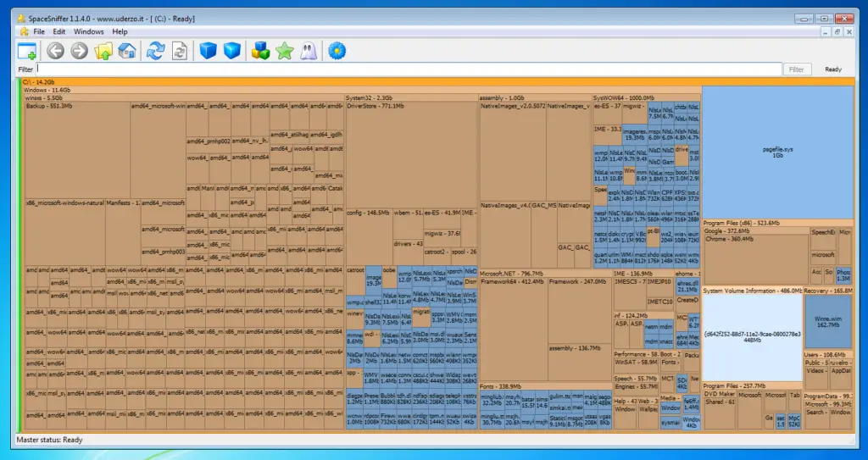Click the Home house icon

127,51
